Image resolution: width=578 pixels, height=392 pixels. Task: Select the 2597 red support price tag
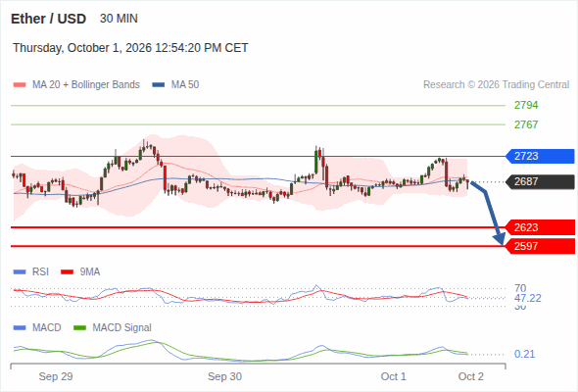[x=540, y=246]
